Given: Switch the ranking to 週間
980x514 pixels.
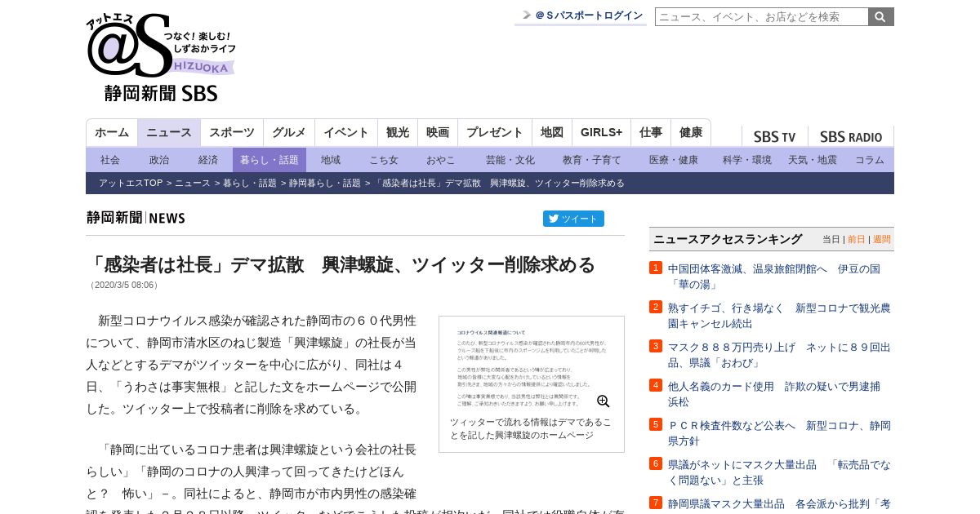Looking at the screenshot, I should pyautogui.click(x=882, y=239).
